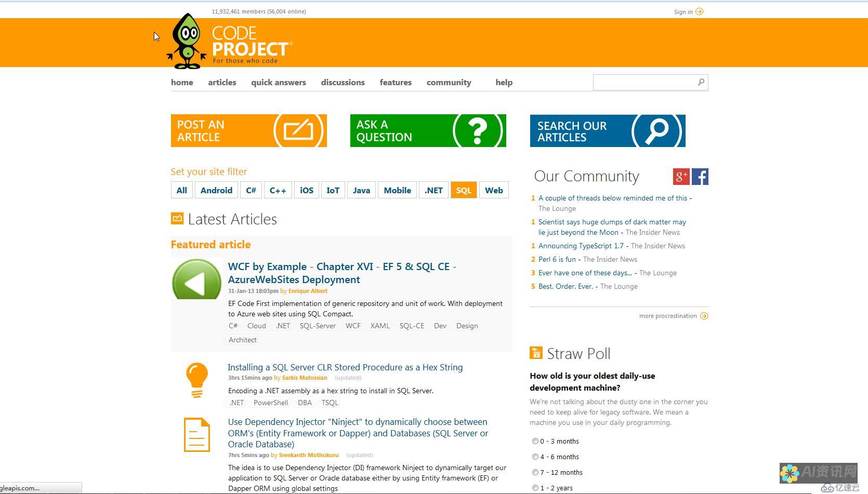Viewport: 868px width, 494px height.
Task: Open the Google Plus community icon
Action: 681,177
